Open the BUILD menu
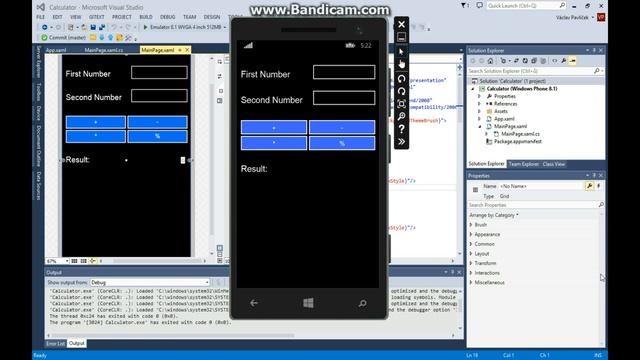 click(x=146, y=17)
